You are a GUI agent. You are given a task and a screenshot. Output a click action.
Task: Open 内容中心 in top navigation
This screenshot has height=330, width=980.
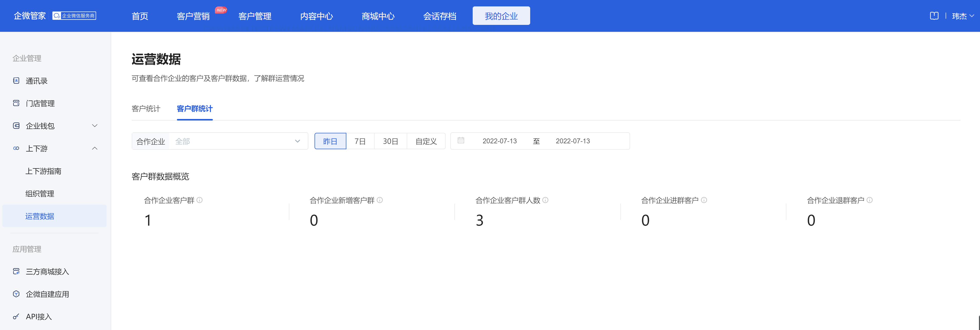coord(317,16)
